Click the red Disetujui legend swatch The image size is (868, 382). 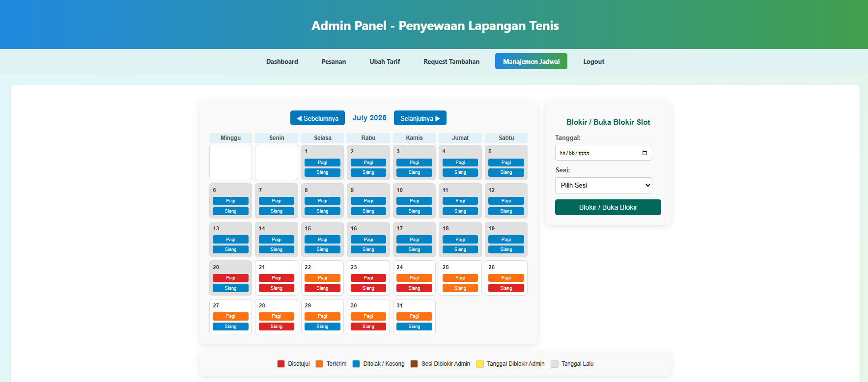tap(281, 364)
